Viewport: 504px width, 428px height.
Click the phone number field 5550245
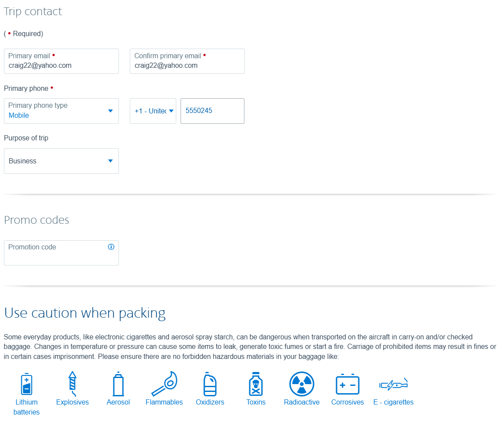point(212,111)
